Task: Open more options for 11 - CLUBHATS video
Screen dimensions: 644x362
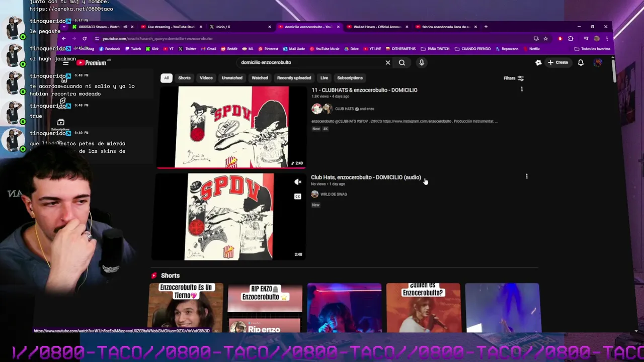Action: (522, 89)
